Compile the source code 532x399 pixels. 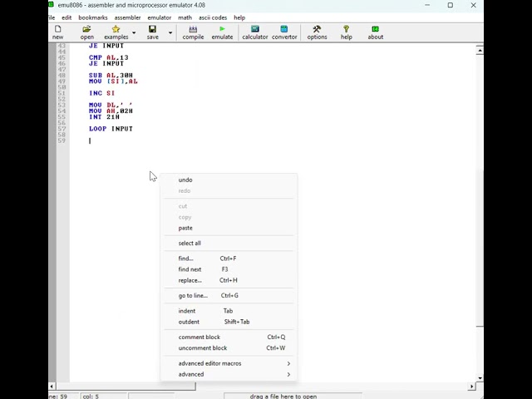coord(193,32)
